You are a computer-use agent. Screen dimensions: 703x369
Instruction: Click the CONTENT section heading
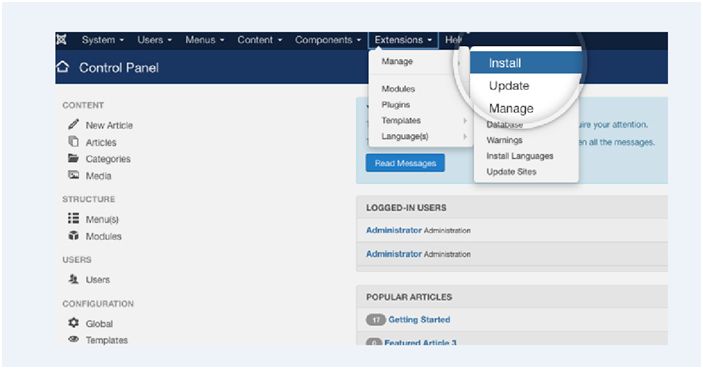[83, 105]
